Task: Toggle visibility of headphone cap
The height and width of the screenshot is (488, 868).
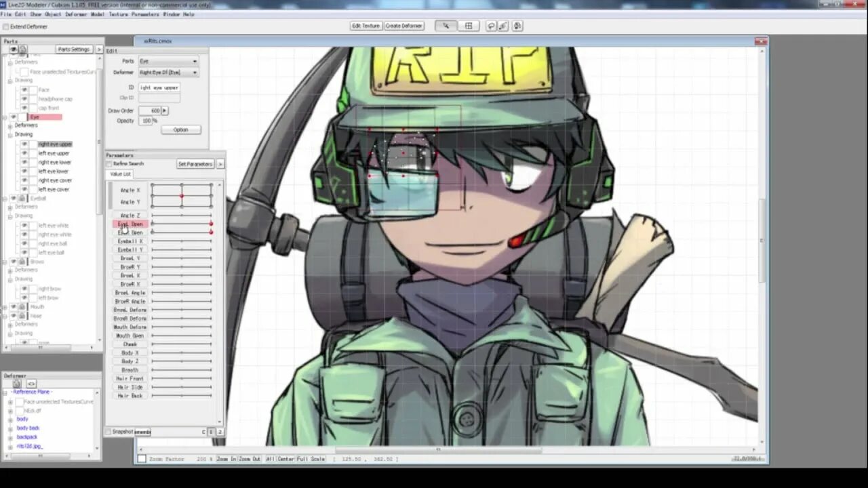Action: pos(24,99)
